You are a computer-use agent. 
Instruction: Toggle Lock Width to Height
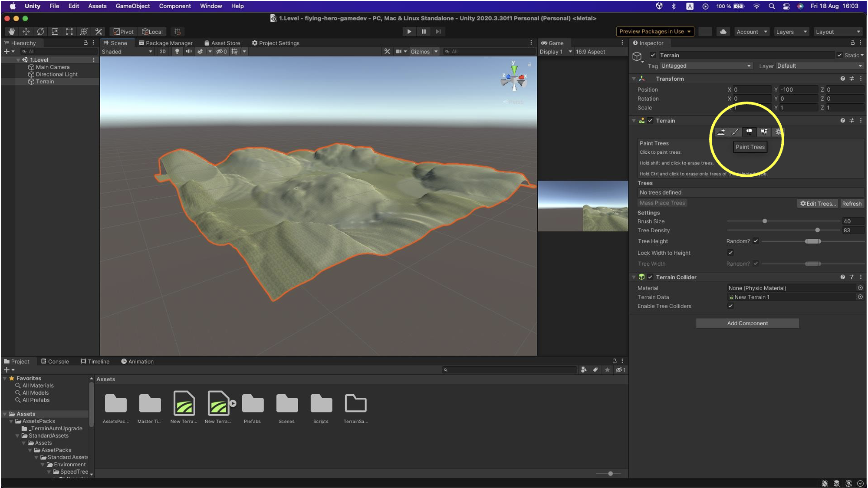pos(730,253)
